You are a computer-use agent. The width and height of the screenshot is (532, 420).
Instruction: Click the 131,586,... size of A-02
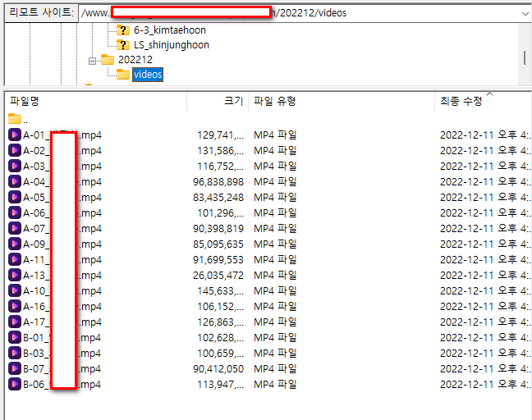coord(221,151)
